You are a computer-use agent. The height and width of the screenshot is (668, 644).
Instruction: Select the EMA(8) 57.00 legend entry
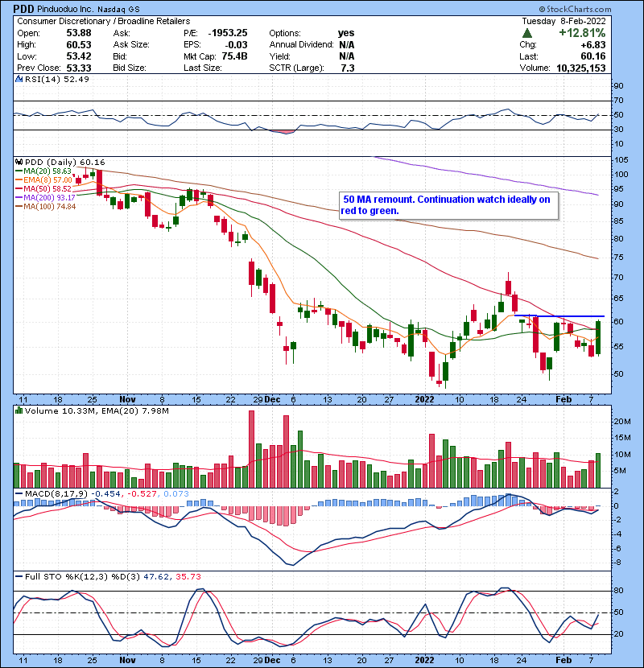[44, 180]
